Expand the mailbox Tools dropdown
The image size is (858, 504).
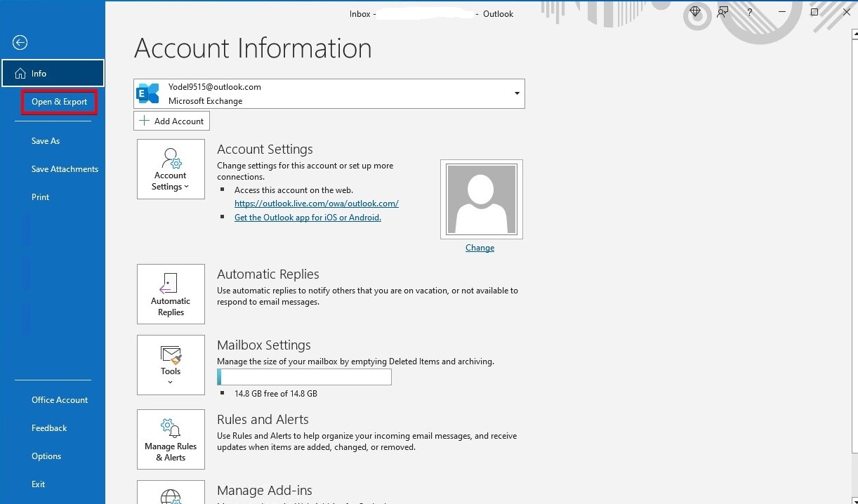tap(171, 365)
